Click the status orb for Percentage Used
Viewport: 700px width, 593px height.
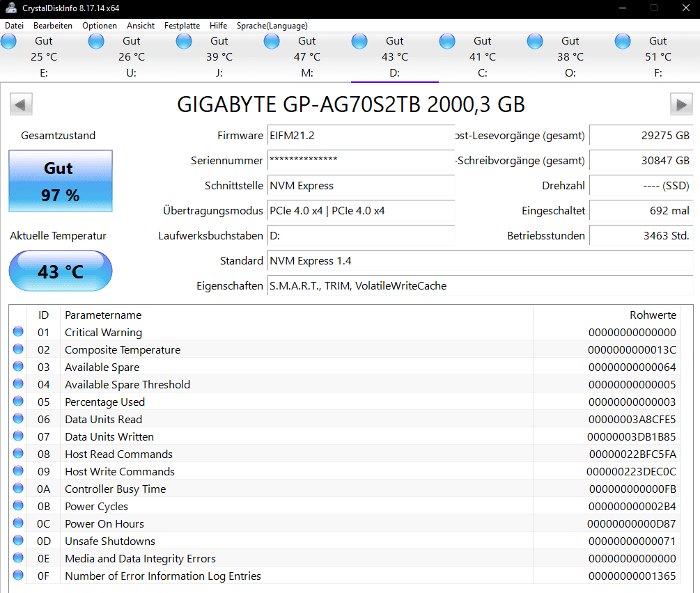coord(18,401)
